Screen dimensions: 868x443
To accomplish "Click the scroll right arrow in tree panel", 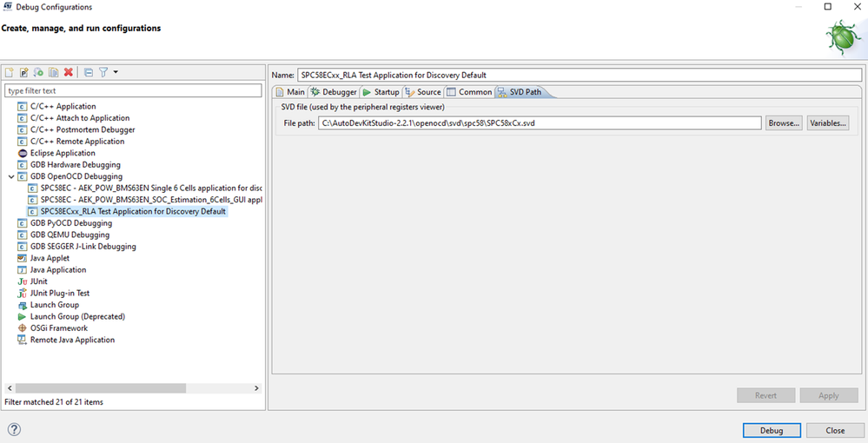I will [x=256, y=389].
